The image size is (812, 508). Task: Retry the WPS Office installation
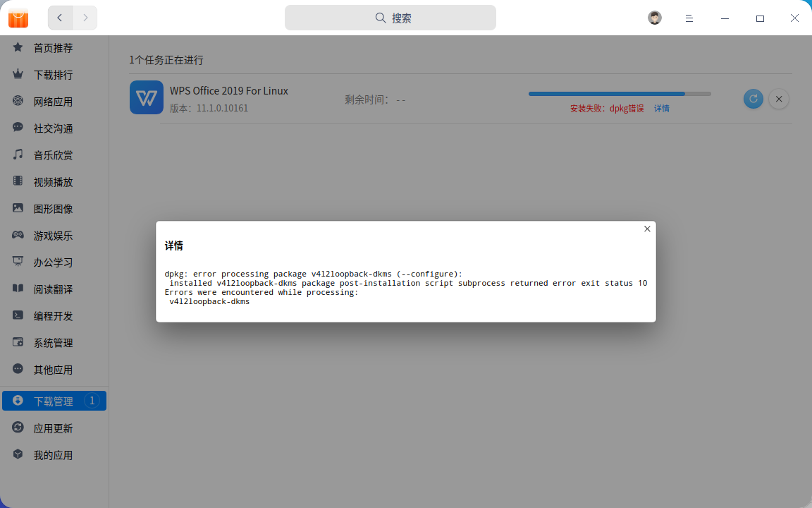753,99
